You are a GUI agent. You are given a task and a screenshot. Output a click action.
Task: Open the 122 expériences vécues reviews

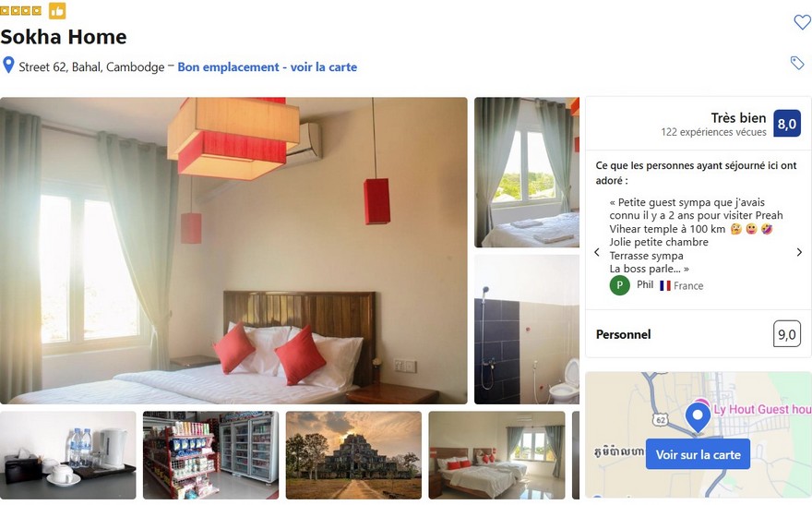point(713,132)
